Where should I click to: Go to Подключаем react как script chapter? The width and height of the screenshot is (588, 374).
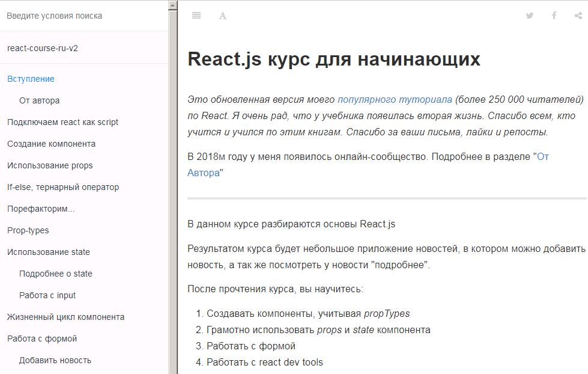62,122
